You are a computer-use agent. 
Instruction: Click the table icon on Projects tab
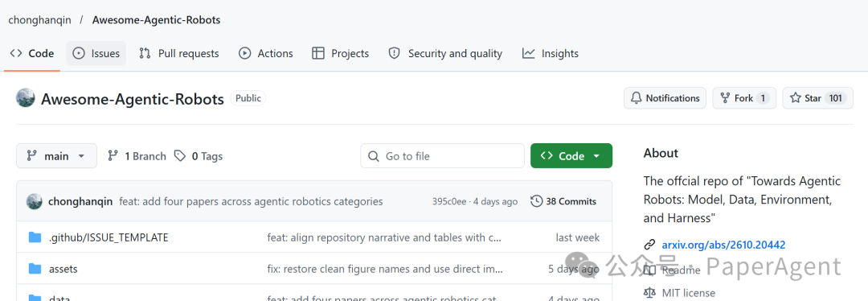coord(318,53)
